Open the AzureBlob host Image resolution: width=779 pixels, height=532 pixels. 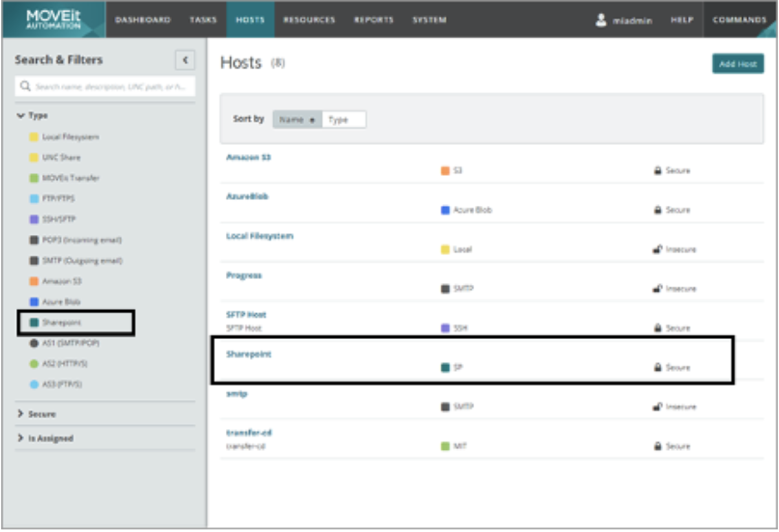pyautogui.click(x=247, y=197)
